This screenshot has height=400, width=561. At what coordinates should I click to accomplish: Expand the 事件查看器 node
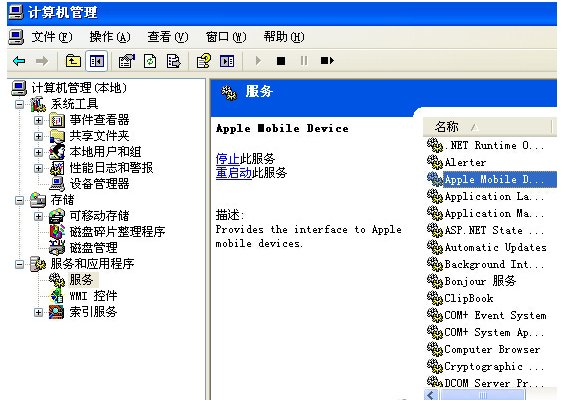pyautogui.click(x=38, y=120)
